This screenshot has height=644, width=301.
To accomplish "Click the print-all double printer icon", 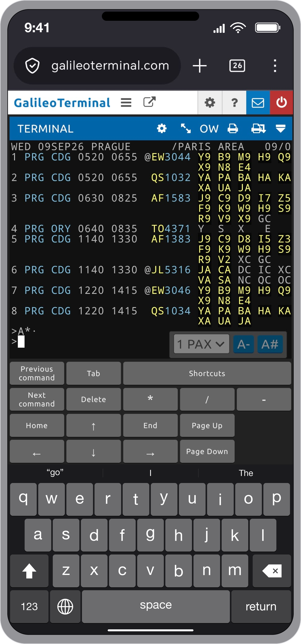I will (258, 129).
